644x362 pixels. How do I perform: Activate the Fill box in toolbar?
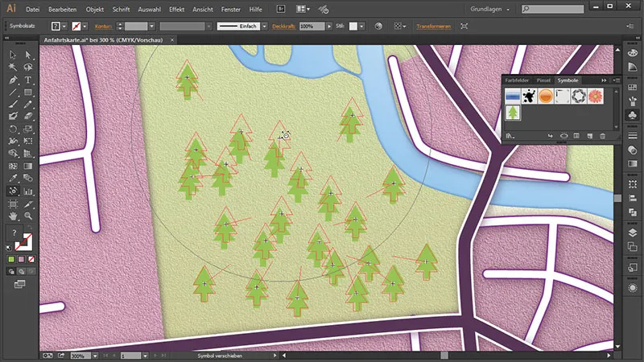point(14,233)
